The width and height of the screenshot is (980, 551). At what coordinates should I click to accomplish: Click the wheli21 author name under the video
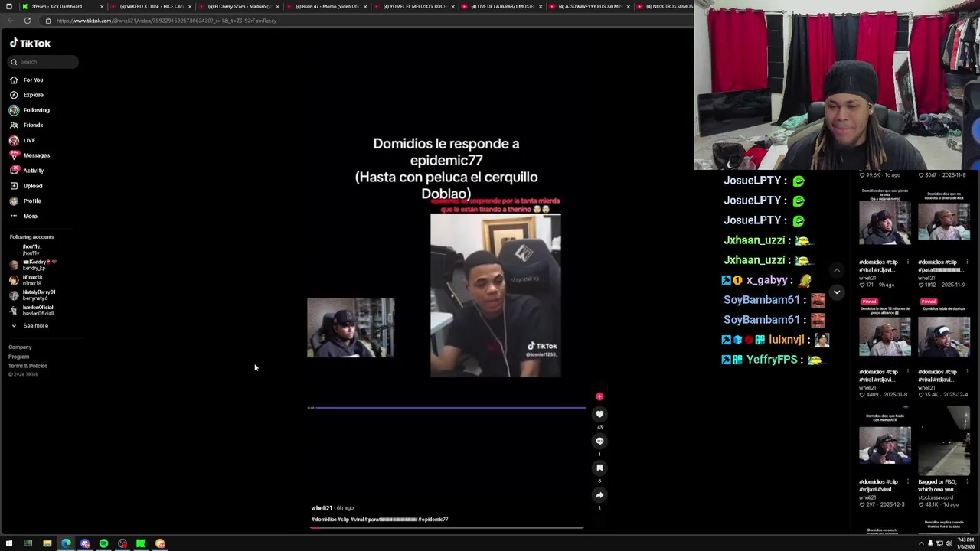322,508
